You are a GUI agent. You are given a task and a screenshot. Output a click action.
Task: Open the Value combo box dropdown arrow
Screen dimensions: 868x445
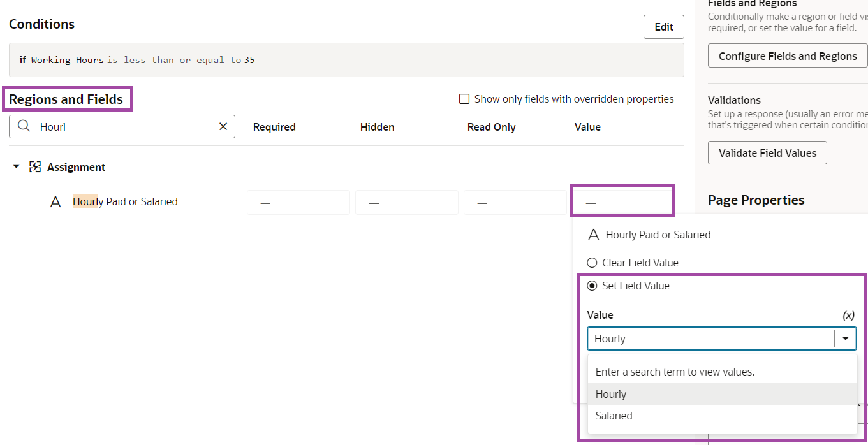pyautogui.click(x=845, y=339)
